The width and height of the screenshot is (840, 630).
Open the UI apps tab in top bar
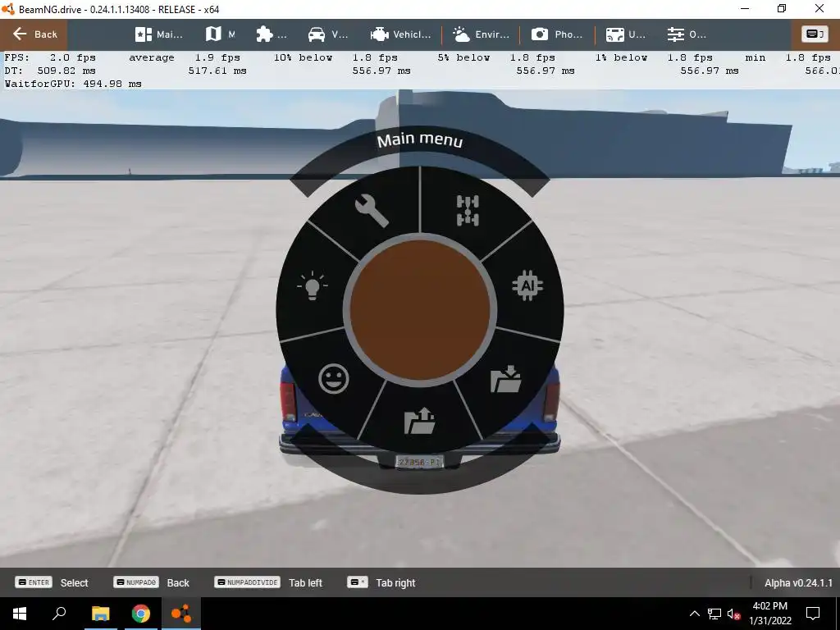[625, 34]
